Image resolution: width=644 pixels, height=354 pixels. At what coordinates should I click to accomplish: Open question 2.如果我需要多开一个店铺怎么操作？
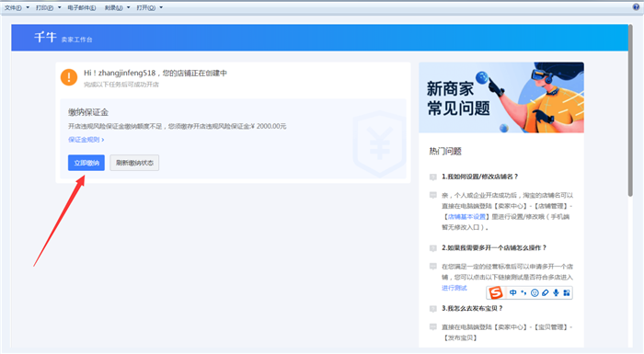click(x=494, y=247)
